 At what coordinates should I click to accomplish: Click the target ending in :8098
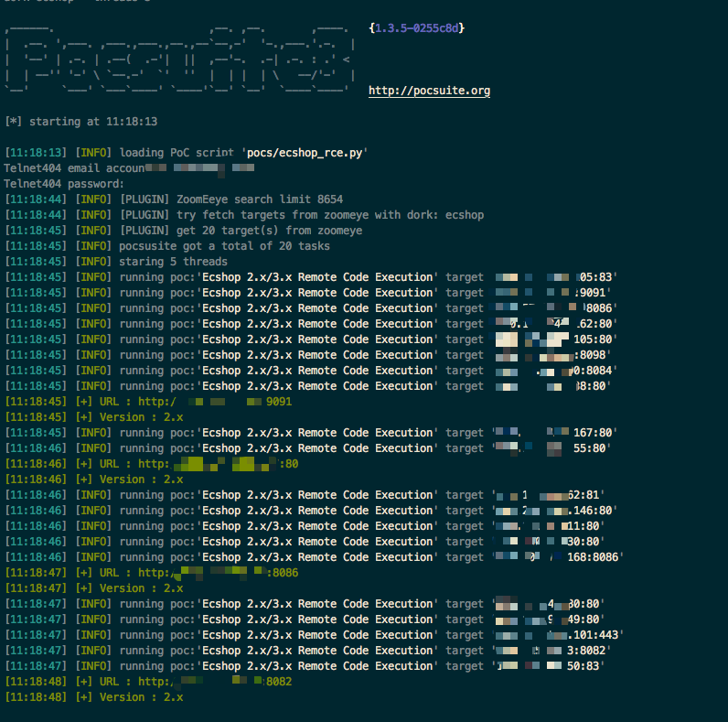(x=551, y=355)
